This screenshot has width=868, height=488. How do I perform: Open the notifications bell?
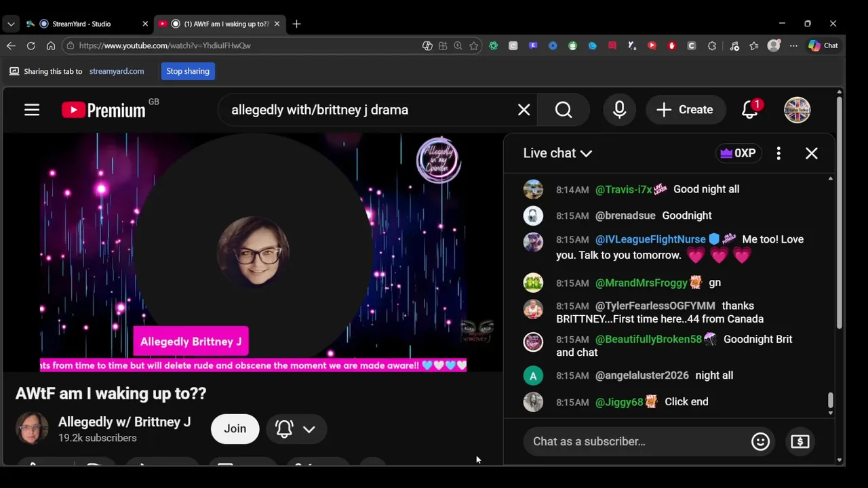coord(750,110)
